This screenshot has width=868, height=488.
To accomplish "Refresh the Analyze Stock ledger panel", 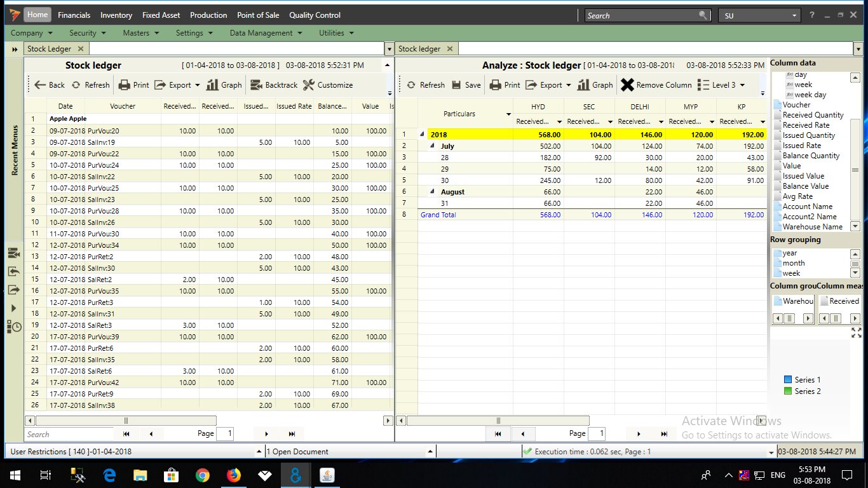I will click(426, 85).
